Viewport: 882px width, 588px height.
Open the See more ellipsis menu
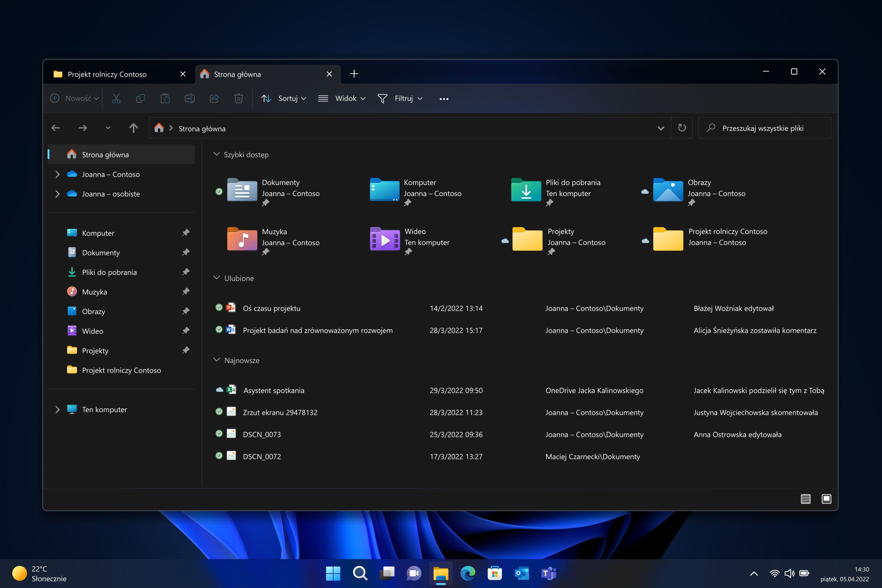click(444, 98)
